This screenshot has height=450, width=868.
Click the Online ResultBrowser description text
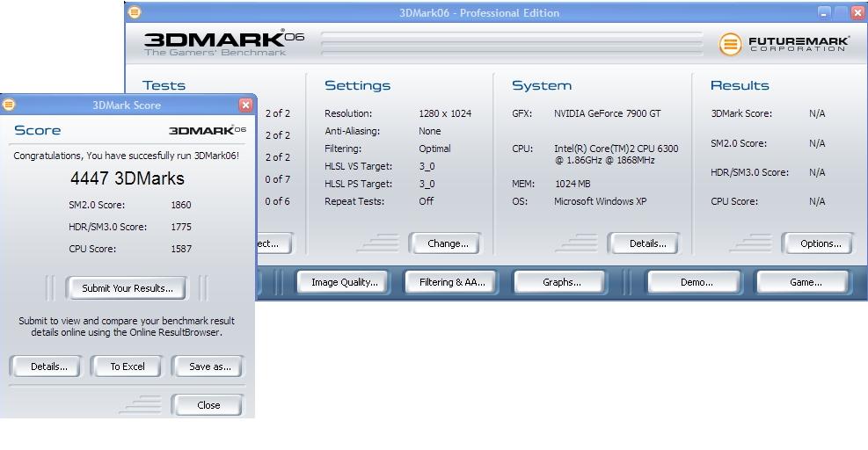pyautogui.click(x=127, y=327)
